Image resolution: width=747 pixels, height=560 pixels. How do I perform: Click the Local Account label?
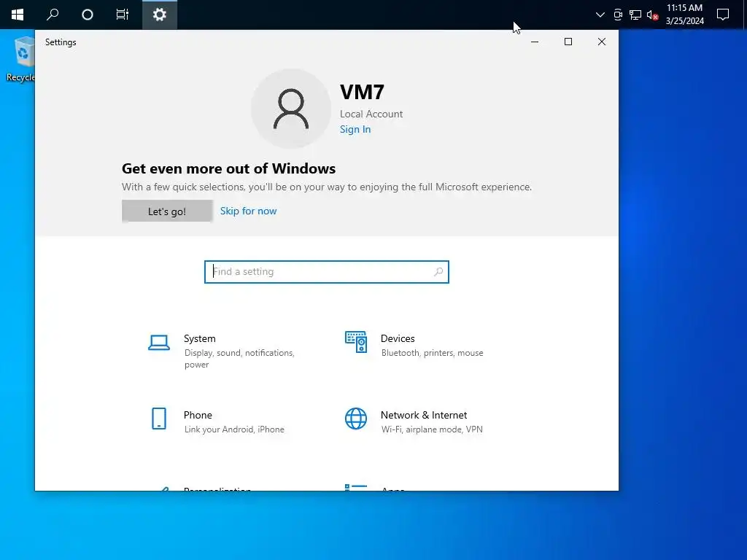pos(371,114)
